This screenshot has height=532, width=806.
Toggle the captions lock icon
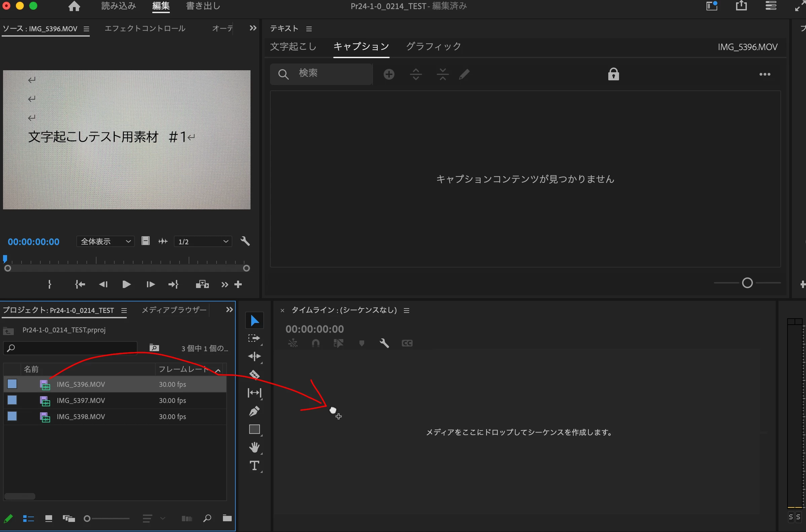(613, 74)
